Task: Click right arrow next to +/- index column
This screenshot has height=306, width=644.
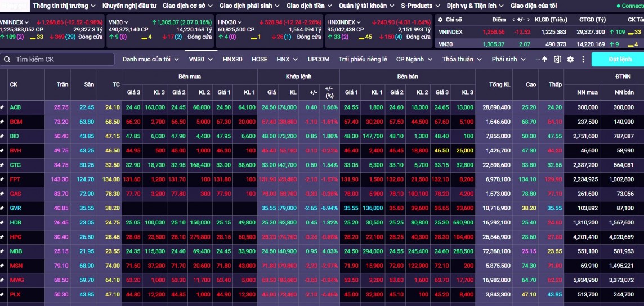Action: 528,20
